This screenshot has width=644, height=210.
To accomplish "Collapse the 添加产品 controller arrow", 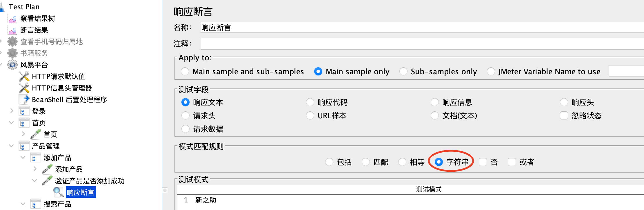I will click(x=23, y=157).
